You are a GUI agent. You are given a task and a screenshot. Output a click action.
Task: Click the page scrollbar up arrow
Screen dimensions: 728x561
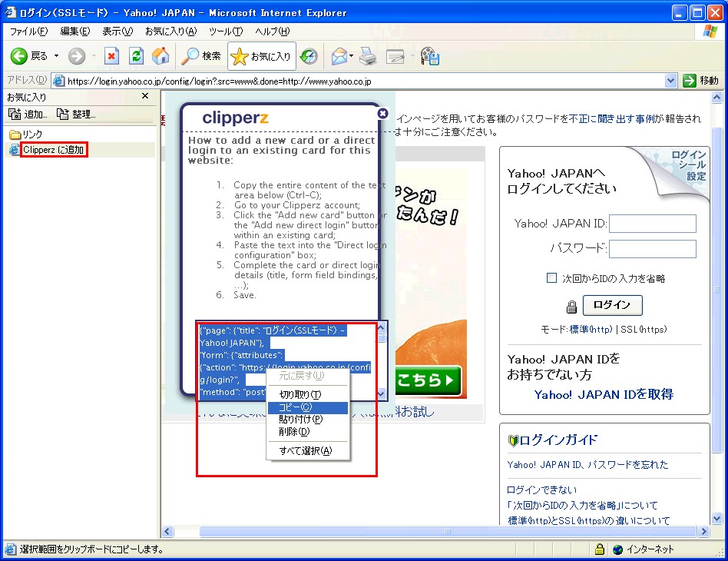[716, 97]
